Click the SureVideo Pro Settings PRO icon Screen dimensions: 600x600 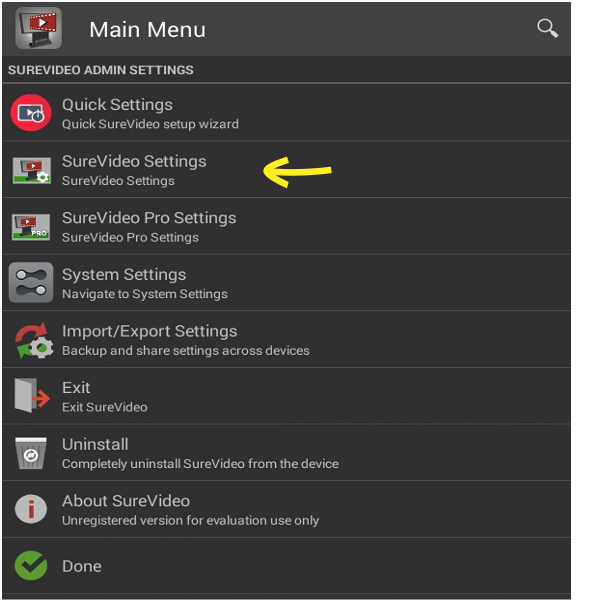coord(31,227)
